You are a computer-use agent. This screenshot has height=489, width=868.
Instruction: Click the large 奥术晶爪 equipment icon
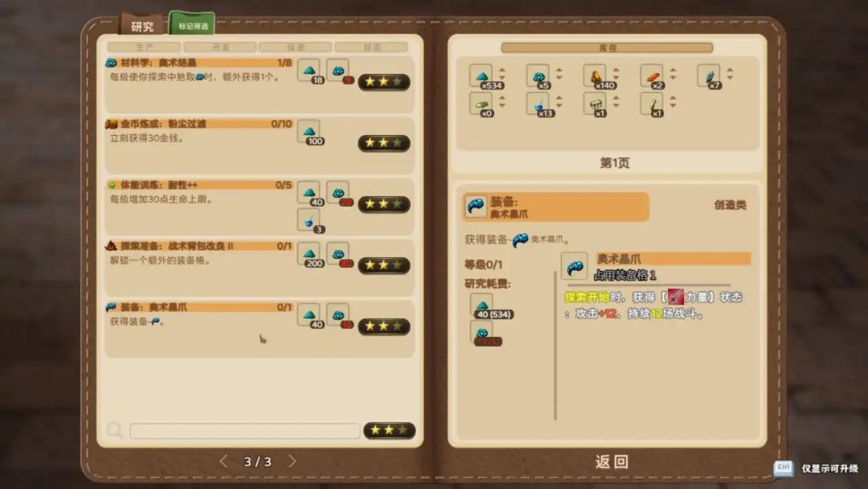[x=575, y=267]
